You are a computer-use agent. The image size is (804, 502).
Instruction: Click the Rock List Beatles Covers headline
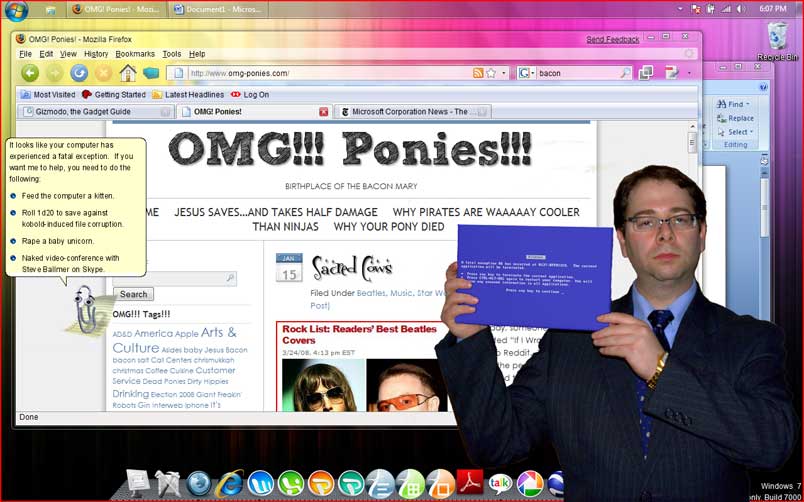(359, 334)
